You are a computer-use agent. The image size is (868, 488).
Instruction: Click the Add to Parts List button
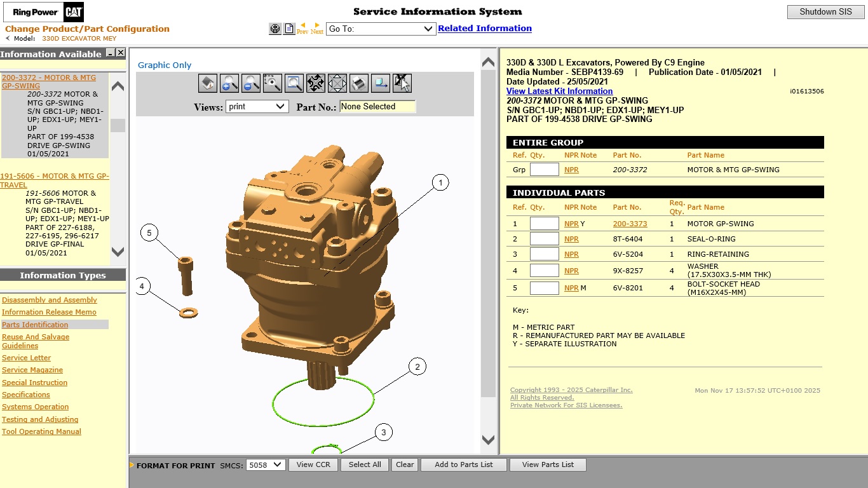coord(464,464)
